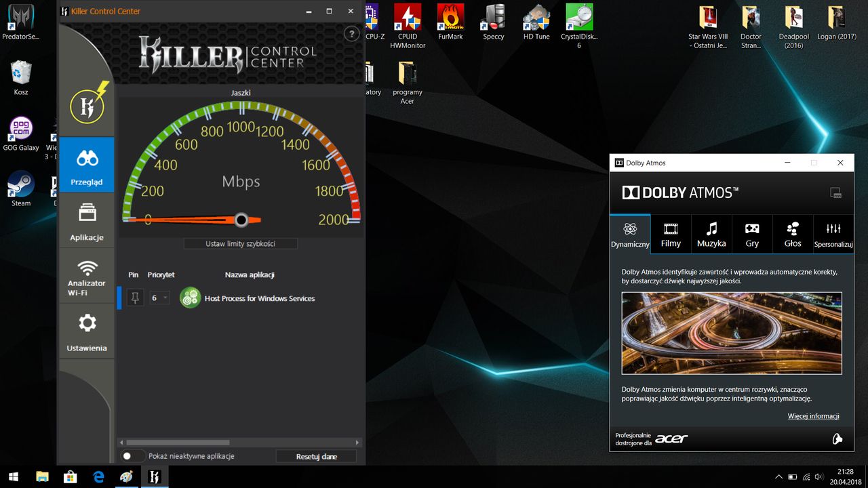Click the Dolby Atmos highway thumbnail image
This screenshot has width=868, height=488.
pos(732,333)
